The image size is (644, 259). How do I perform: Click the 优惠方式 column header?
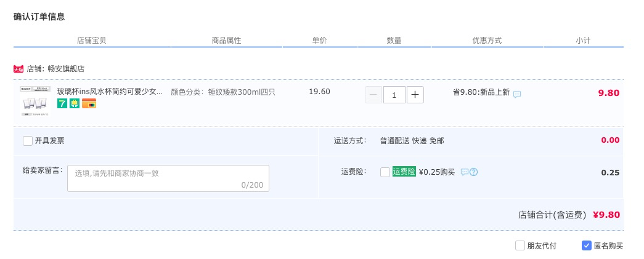tap(487, 41)
